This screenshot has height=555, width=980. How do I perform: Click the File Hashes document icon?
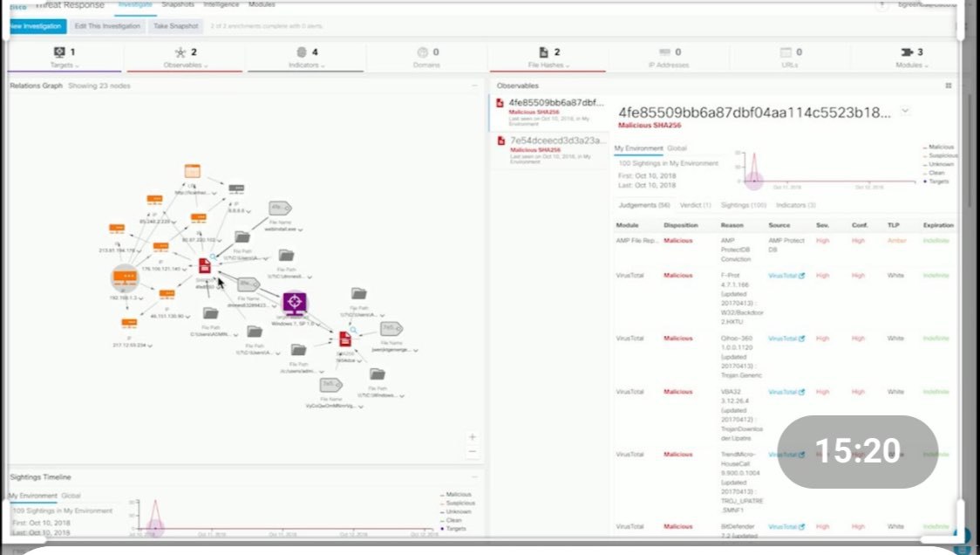(544, 52)
